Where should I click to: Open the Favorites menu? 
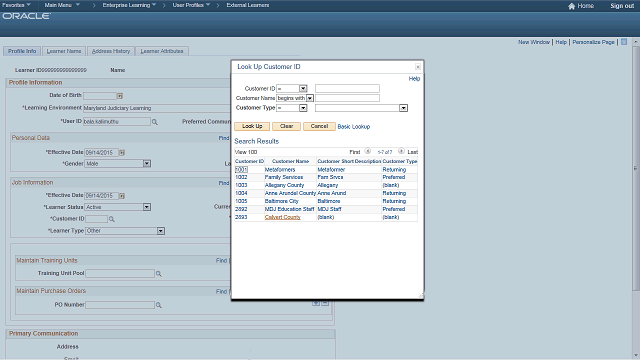pos(16,5)
